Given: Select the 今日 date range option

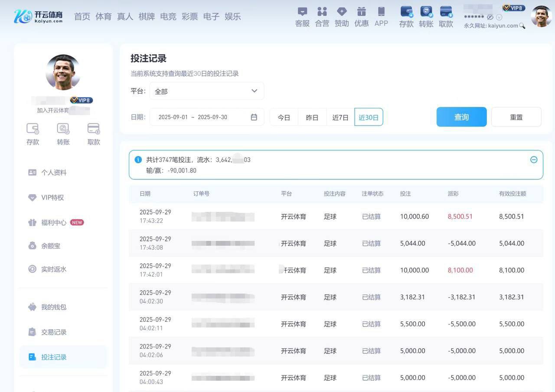Looking at the screenshot, I should (x=284, y=117).
